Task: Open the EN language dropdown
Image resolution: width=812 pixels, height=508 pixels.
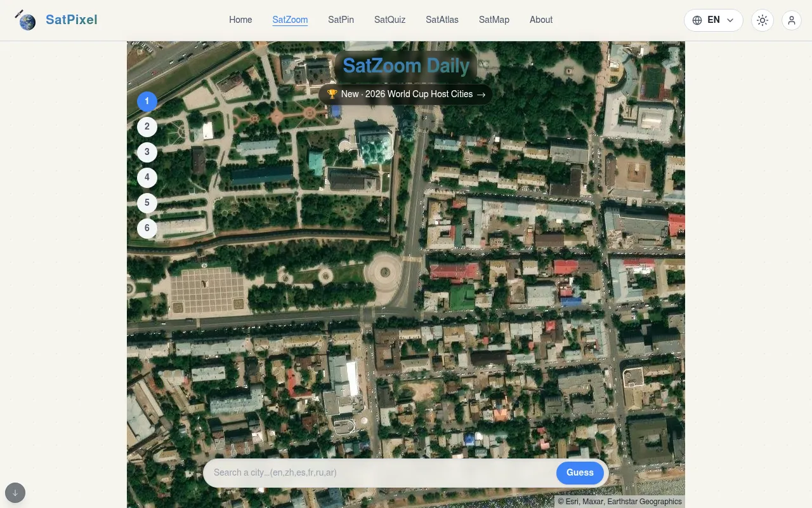Action: point(713,20)
